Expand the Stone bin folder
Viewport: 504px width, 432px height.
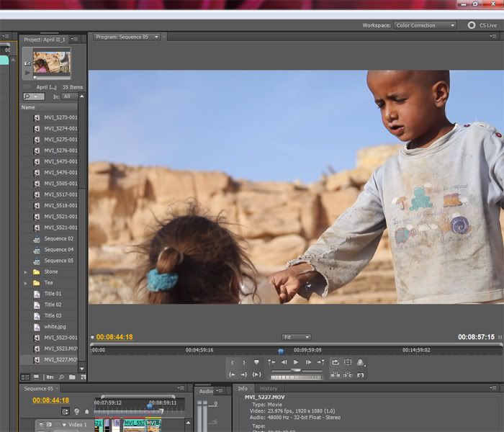[x=26, y=271]
